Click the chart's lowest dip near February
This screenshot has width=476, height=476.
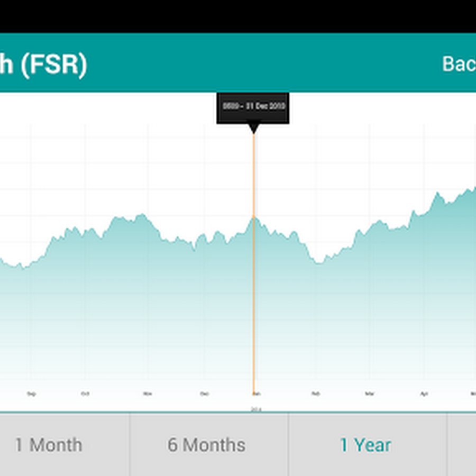point(318,262)
